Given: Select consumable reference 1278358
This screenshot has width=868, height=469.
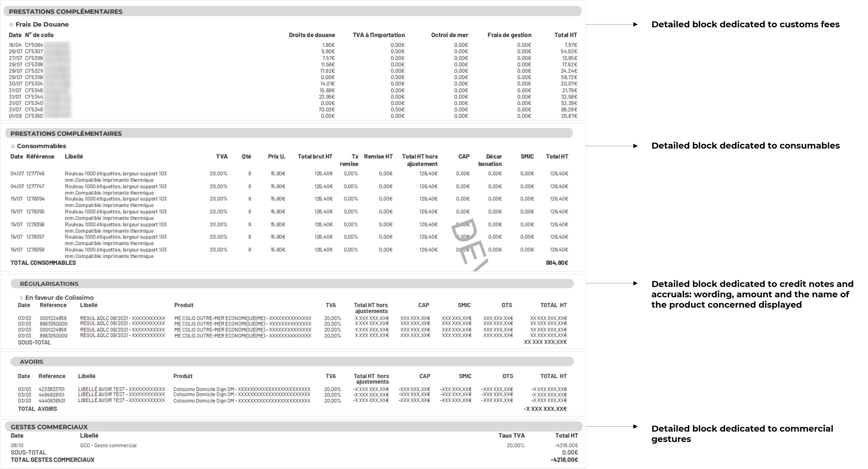Looking at the screenshot, I should pyautogui.click(x=35, y=250).
